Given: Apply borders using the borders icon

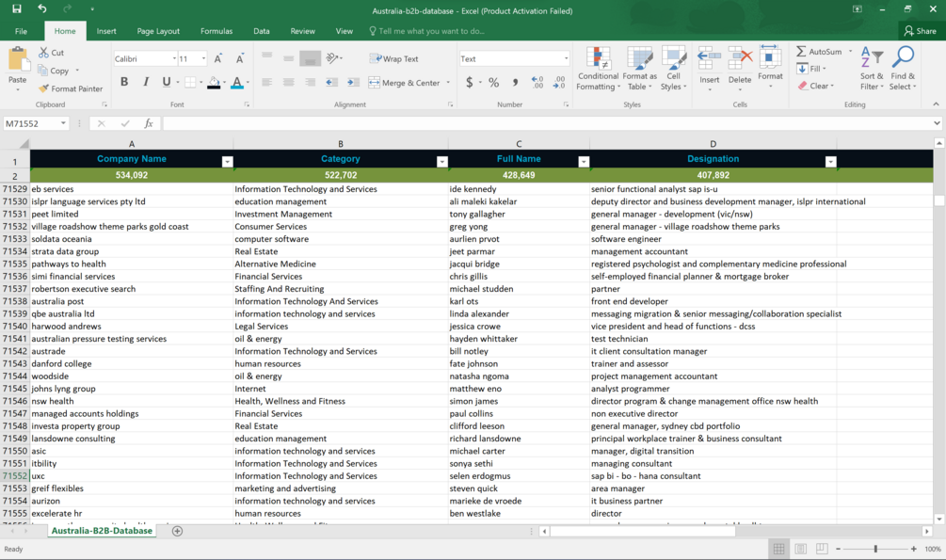Looking at the screenshot, I should pyautogui.click(x=190, y=82).
